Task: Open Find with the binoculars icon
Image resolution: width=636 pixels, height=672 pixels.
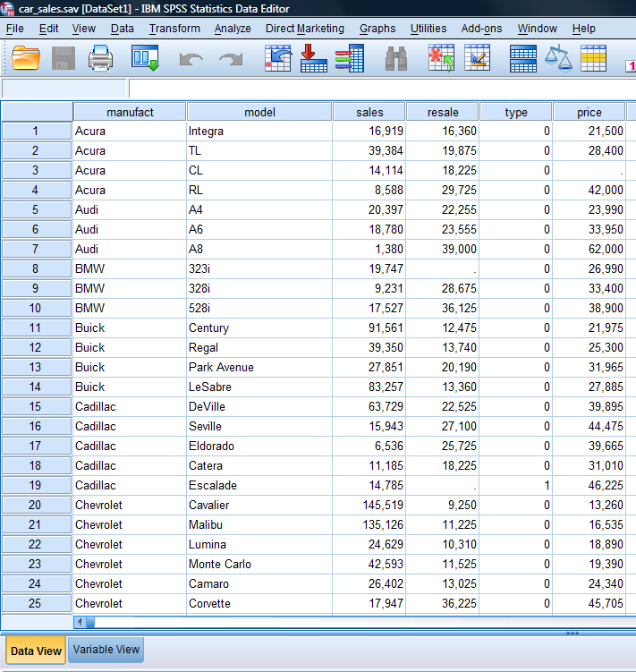Action: pyautogui.click(x=396, y=59)
